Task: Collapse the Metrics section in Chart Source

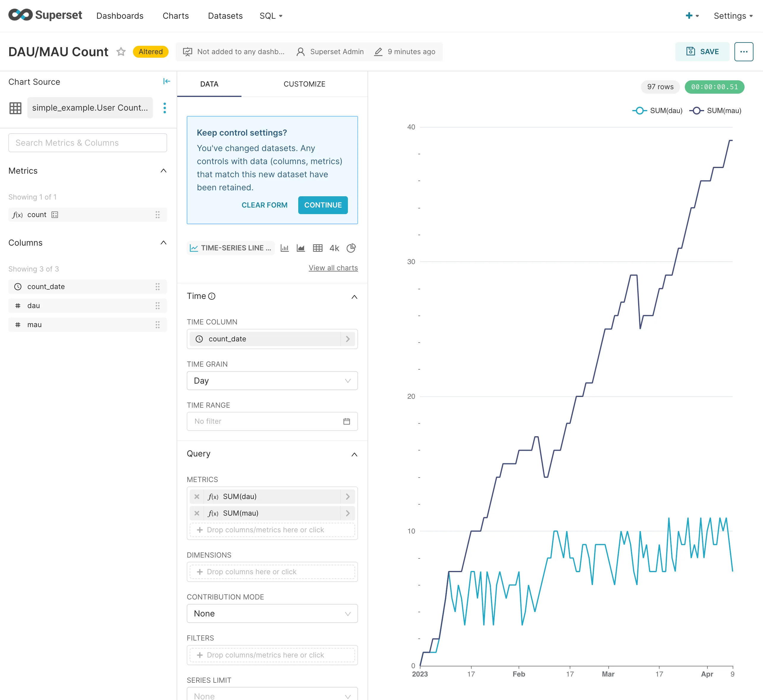Action: click(x=164, y=170)
